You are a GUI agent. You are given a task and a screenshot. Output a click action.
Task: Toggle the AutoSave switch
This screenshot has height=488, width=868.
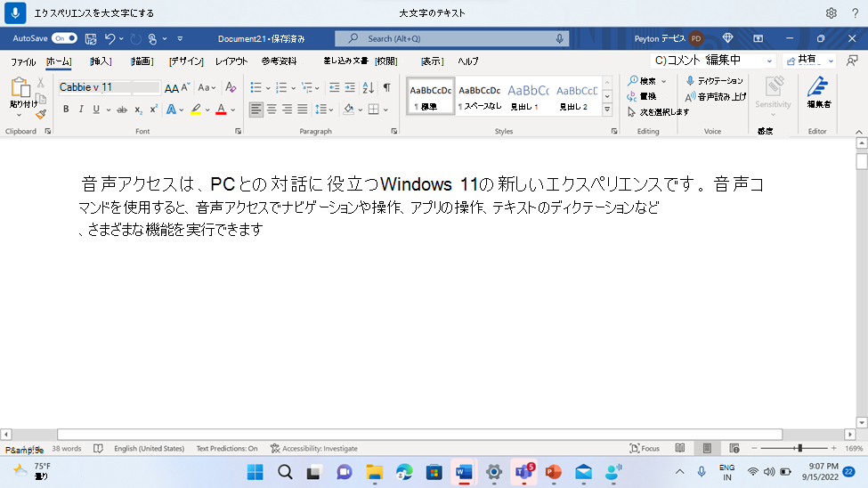[65, 38]
